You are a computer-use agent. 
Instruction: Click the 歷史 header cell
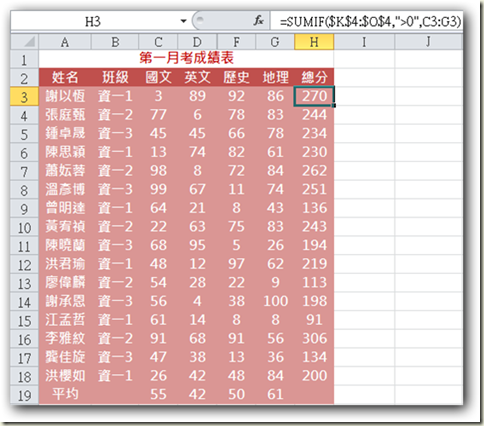tap(236, 78)
